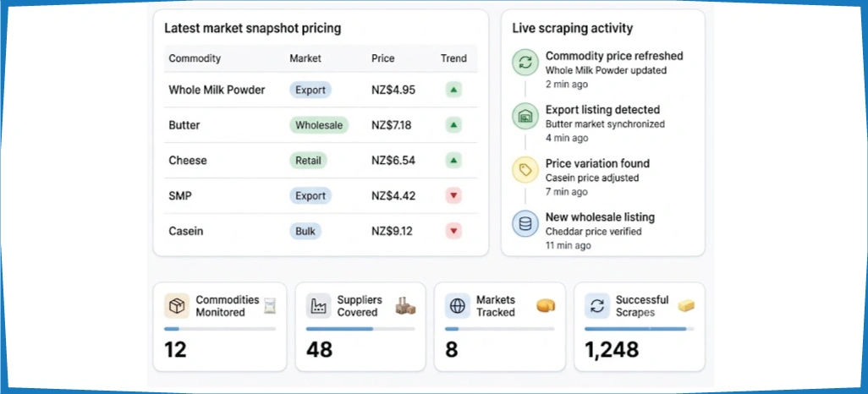Click the Successful Scrapes progress bar

(639, 329)
